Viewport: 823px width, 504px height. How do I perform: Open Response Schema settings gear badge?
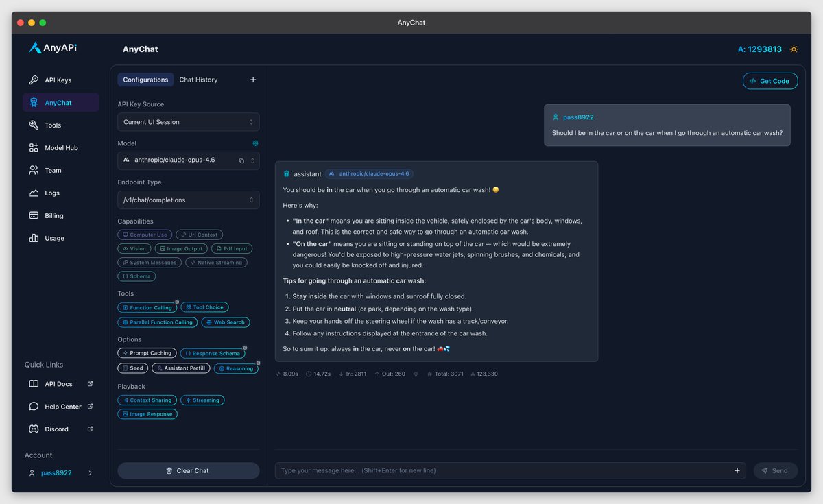(x=245, y=348)
